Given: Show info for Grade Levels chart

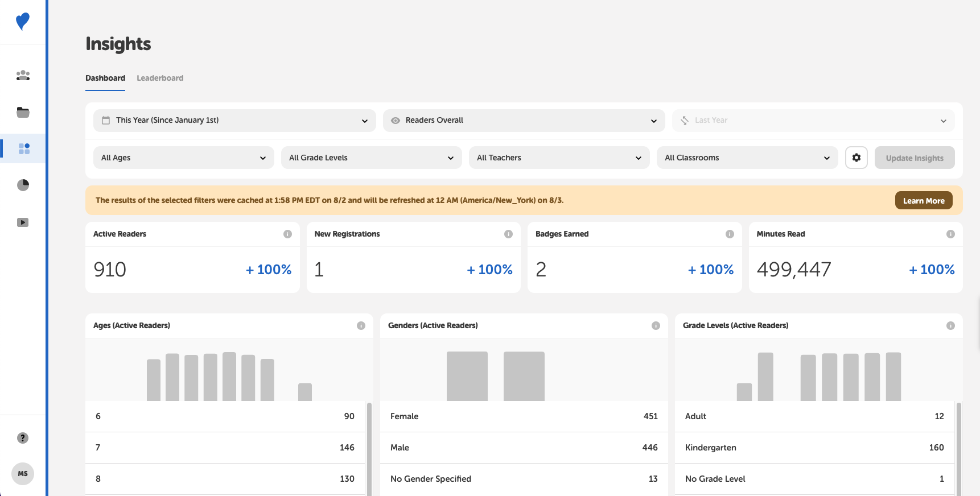Looking at the screenshot, I should 950,325.
